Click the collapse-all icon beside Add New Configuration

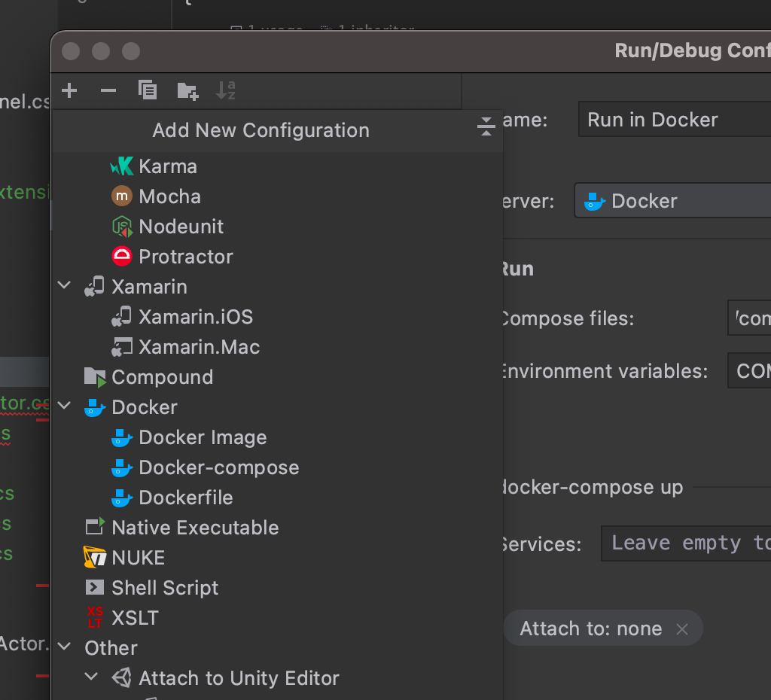486,126
